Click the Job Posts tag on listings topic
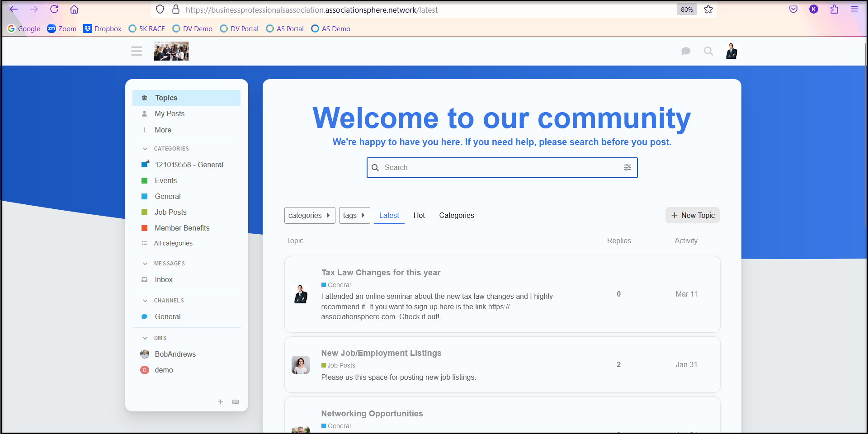The width and height of the screenshot is (868, 434). tap(338, 365)
